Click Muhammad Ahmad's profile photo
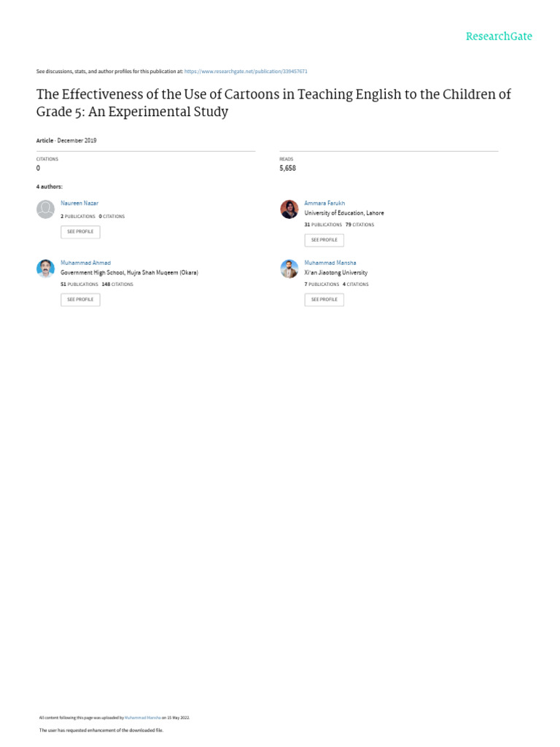Image resolution: width=560 pixels, height=747 pixels. coord(45,268)
